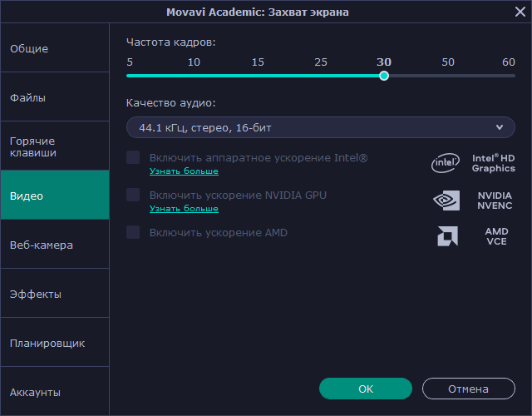
Task: Click the Частота кадров label
Action: tap(171, 42)
